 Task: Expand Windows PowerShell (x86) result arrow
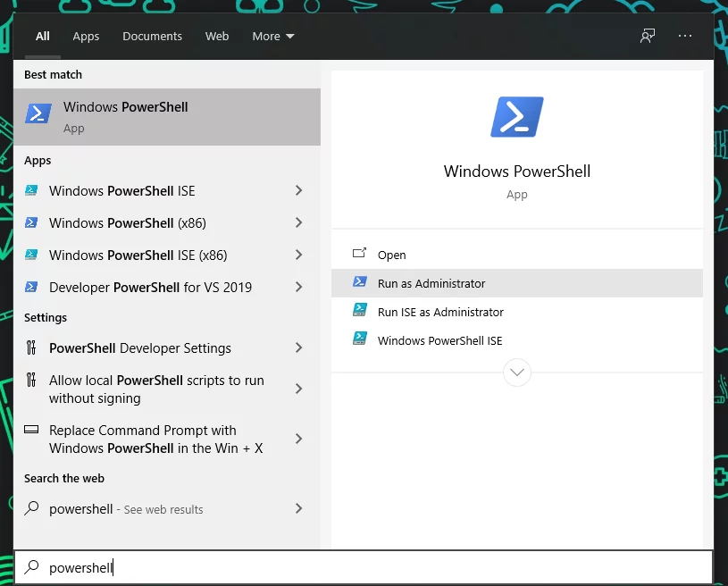click(x=298, y=222)
